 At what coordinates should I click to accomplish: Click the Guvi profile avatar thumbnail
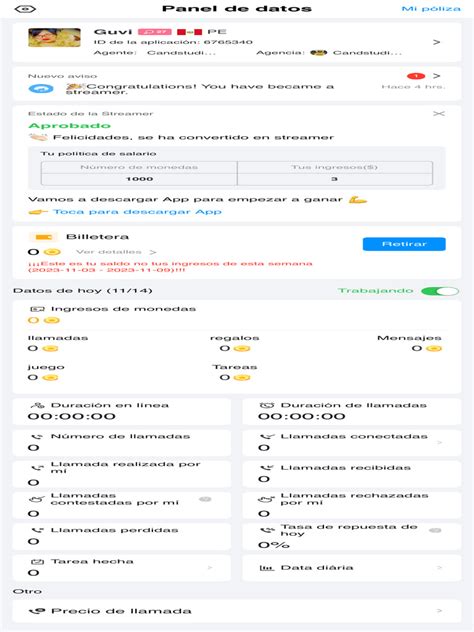54,37
